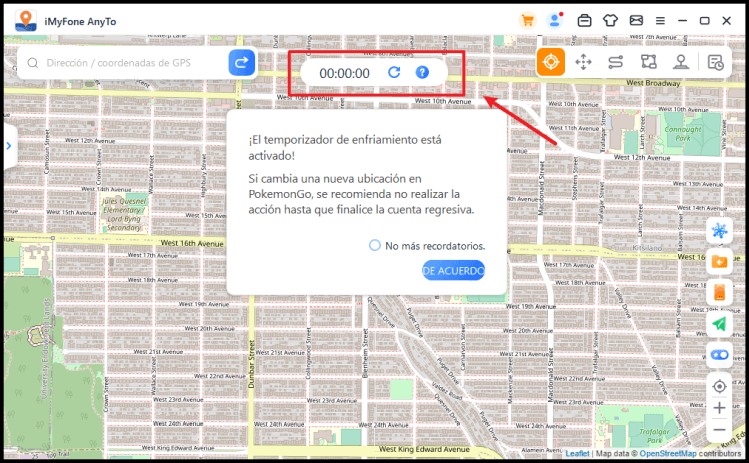Zoom in the map with plus button

(719, 408)
